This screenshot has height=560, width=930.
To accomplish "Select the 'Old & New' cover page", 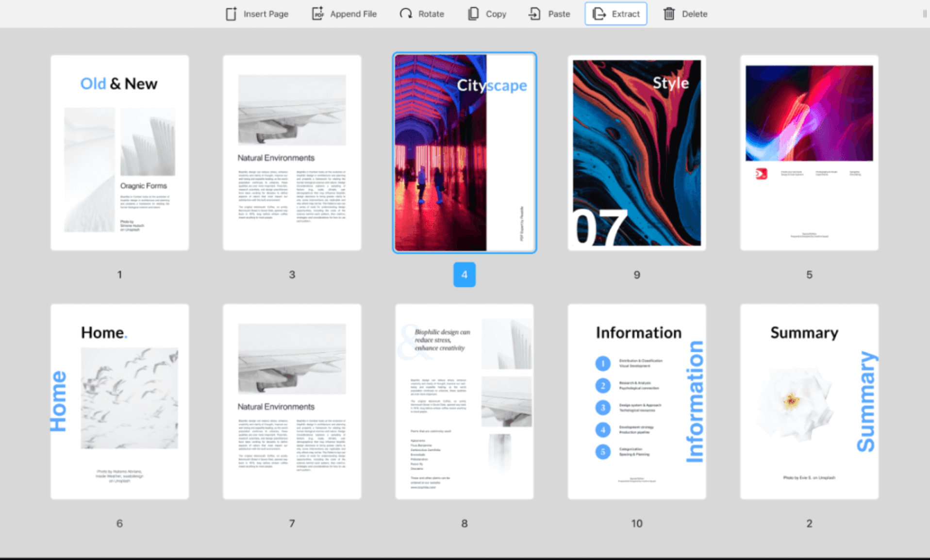I will click(119, 152).
